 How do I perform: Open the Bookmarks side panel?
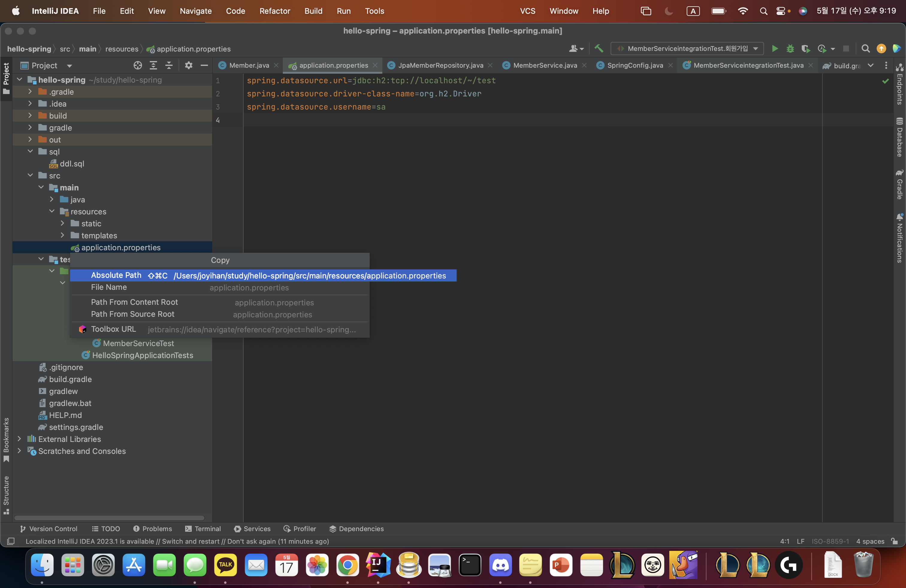coord(6,440)
